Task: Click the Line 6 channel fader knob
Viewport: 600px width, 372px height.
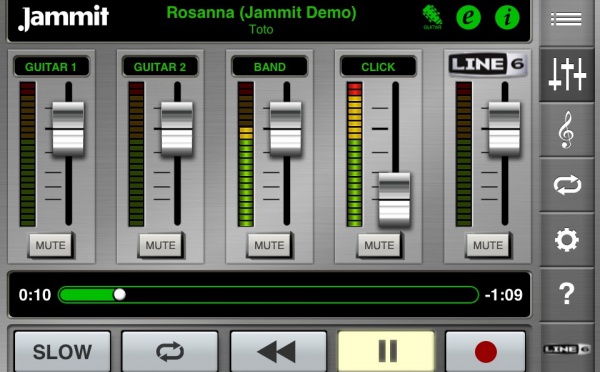Action: coord(504,129)
